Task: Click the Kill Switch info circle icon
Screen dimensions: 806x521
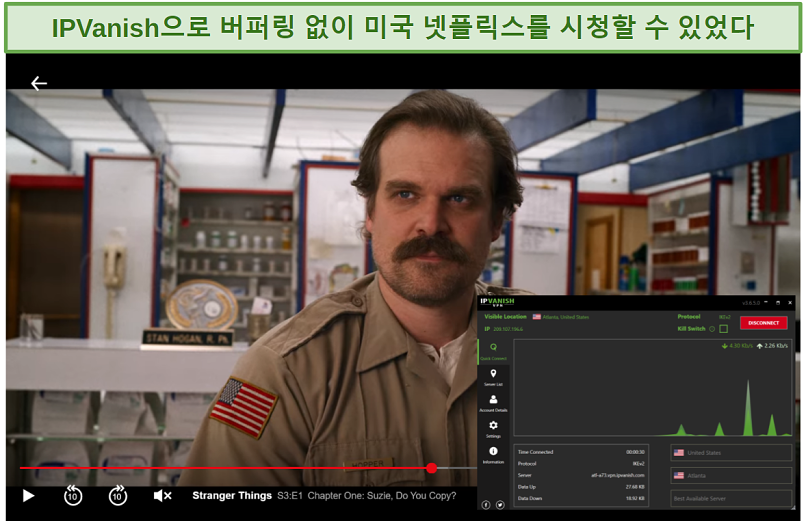Action: [712, 329]
